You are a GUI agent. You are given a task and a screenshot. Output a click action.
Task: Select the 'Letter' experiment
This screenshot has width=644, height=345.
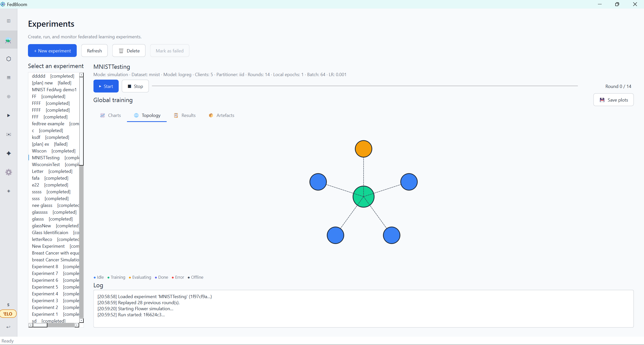54,171
